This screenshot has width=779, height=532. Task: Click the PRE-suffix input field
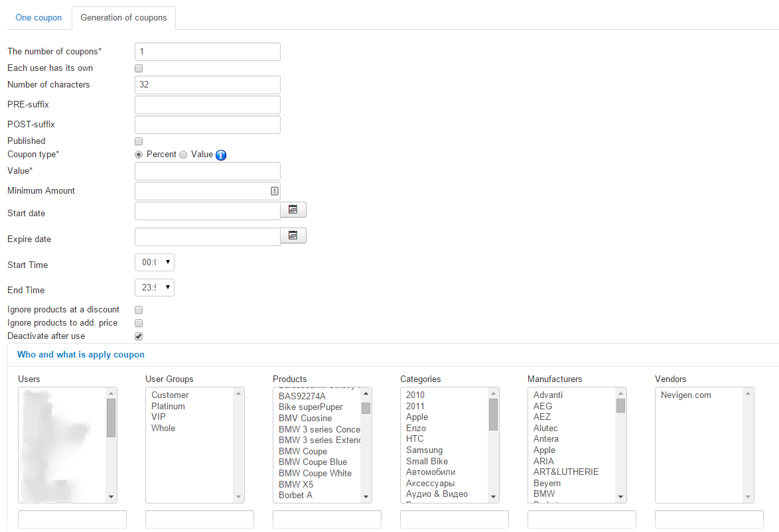coord(207,105)
